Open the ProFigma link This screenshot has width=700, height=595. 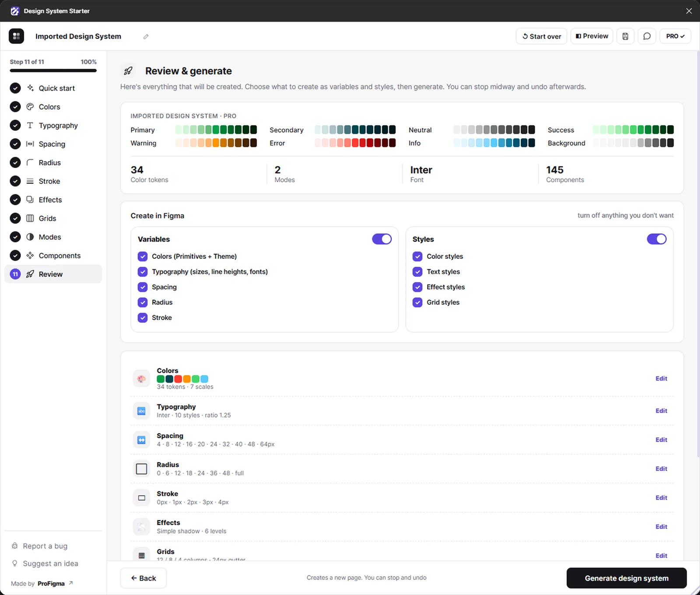[55, 584]
